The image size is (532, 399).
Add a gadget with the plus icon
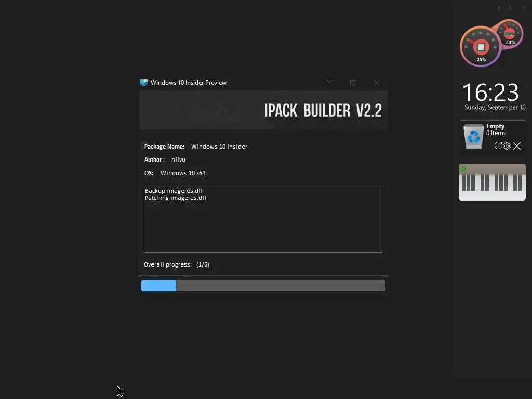(525, 8)
